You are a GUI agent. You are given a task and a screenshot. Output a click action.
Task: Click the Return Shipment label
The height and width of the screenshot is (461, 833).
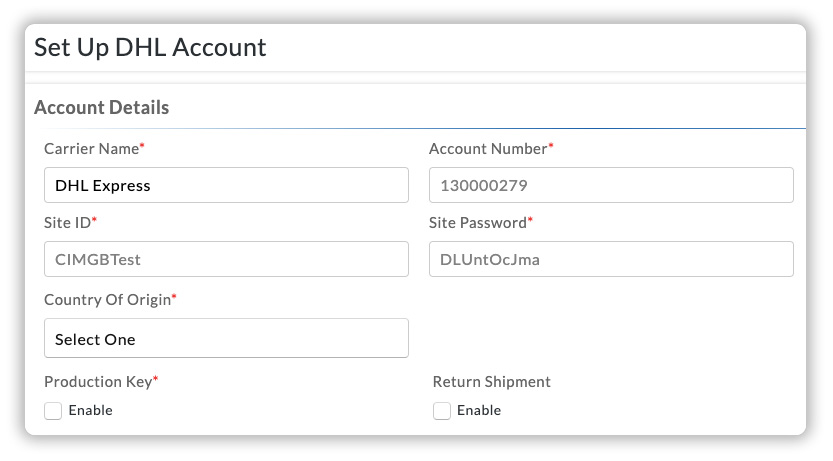click(x=491, y=382)
